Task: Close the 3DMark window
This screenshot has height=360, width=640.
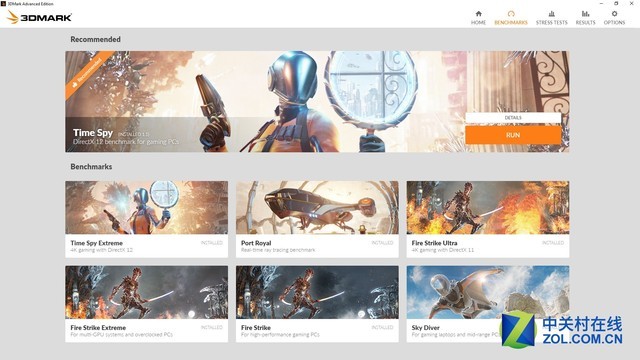Action: [631, 3]
